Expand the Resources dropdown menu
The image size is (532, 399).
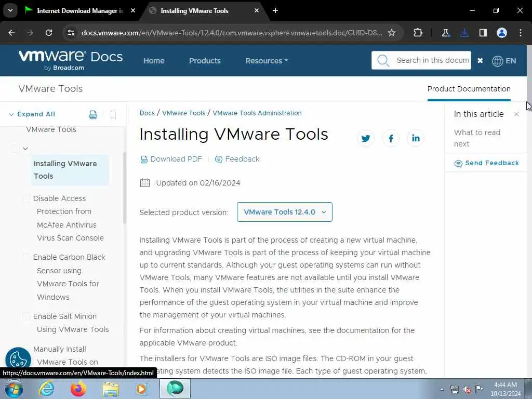pos(267,61)
